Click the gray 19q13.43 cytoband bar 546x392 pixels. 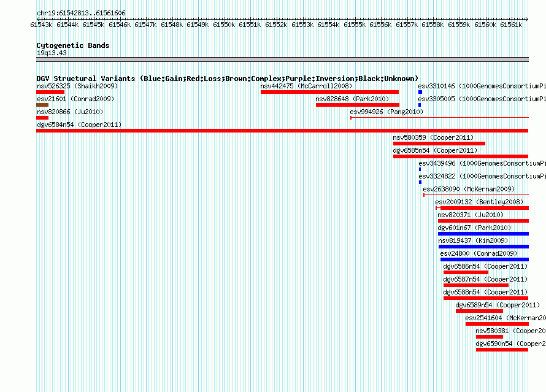coord(282,60)
